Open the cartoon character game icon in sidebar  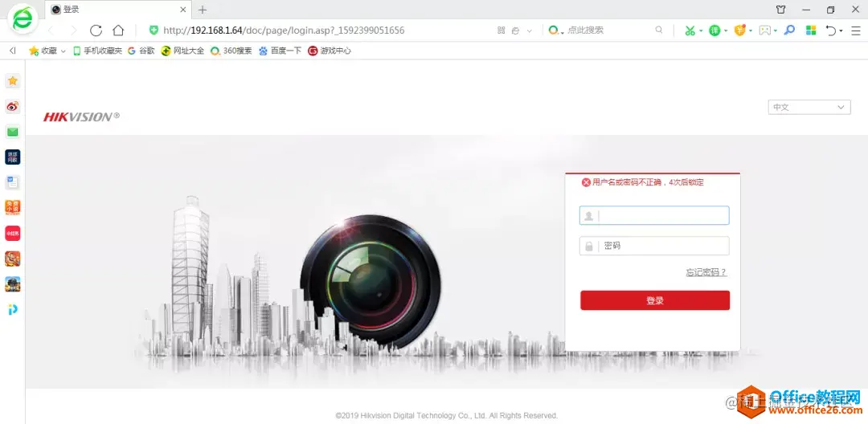click(x=13, y=258)
